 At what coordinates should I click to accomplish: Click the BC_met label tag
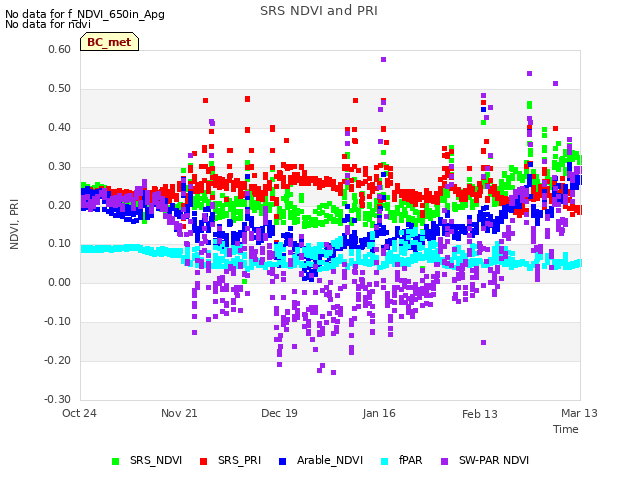tap(109, 42)
